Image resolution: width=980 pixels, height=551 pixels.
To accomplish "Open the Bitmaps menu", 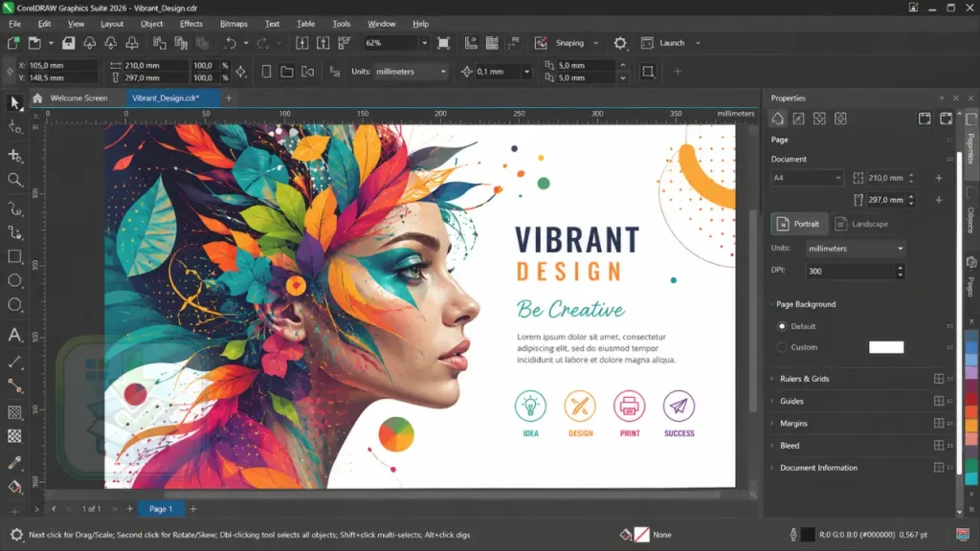I will (234, 24).
